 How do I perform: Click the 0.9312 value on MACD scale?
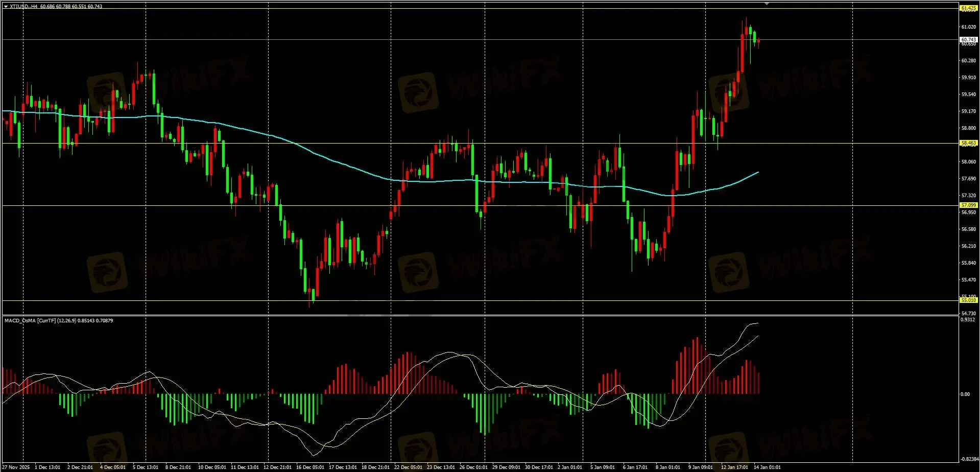pyautogui.click(x=968, y=320)
